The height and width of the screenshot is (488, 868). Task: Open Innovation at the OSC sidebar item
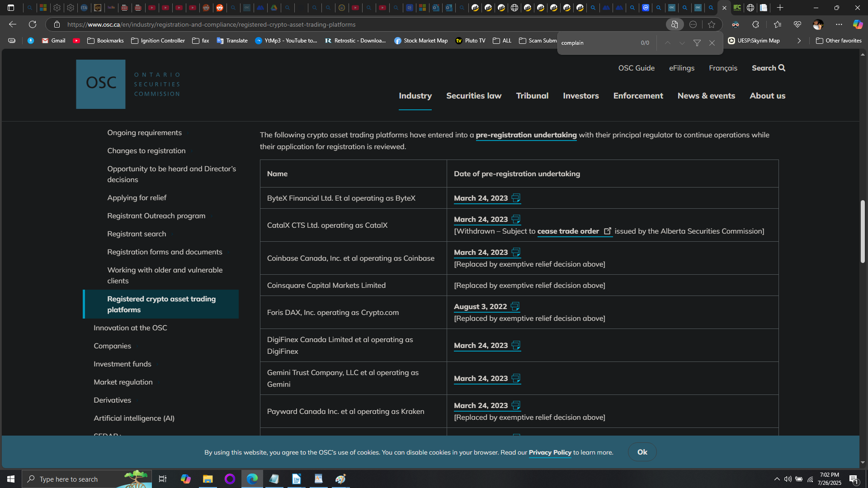130,328
